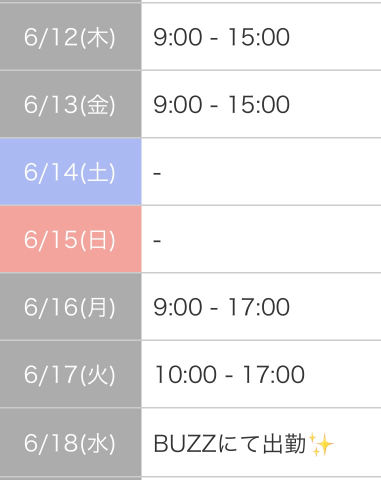This screenshot has height=480, width=381.
Task: Click the 9:00 - 17:00 shift on Monday
Action: coord(221,307)
